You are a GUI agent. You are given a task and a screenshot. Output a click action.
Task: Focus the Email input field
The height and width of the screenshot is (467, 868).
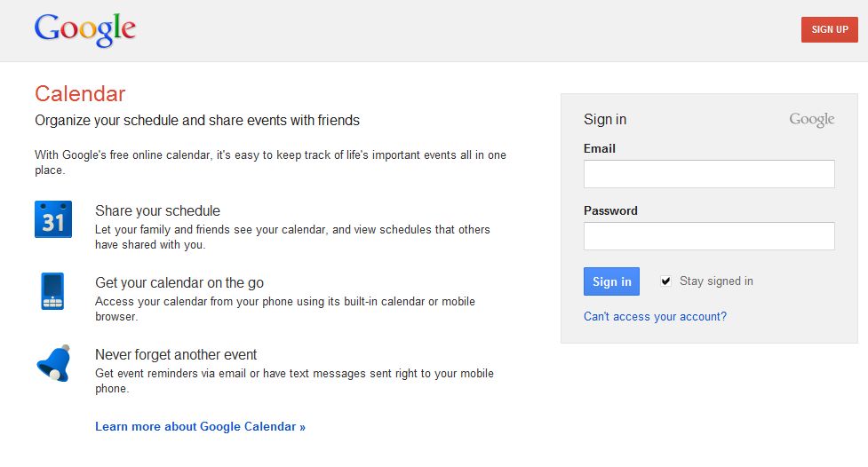point(709,174)
